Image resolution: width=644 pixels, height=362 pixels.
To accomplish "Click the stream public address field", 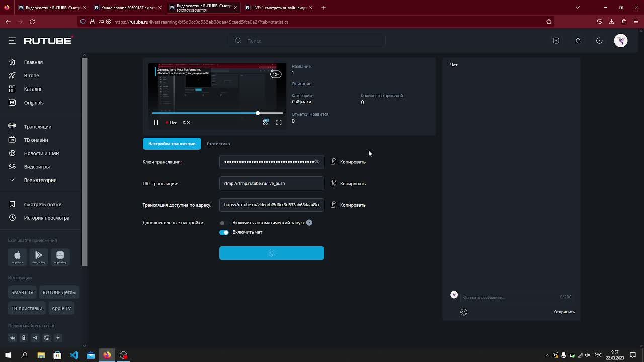I will (x=272, y=205).
